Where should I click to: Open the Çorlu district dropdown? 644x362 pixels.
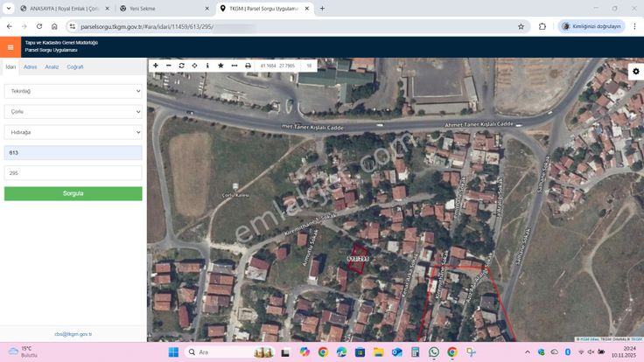click(x=73, y=111)
